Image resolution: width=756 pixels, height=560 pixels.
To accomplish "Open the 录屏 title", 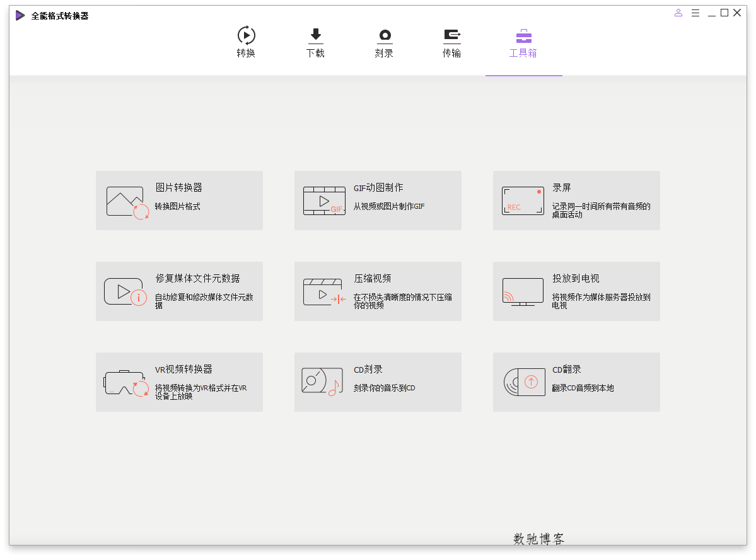I will (x=562, y=188).
